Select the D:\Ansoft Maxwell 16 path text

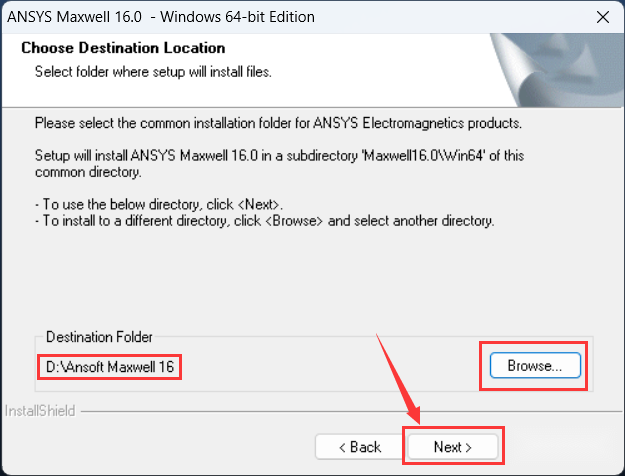click(110, 367)
